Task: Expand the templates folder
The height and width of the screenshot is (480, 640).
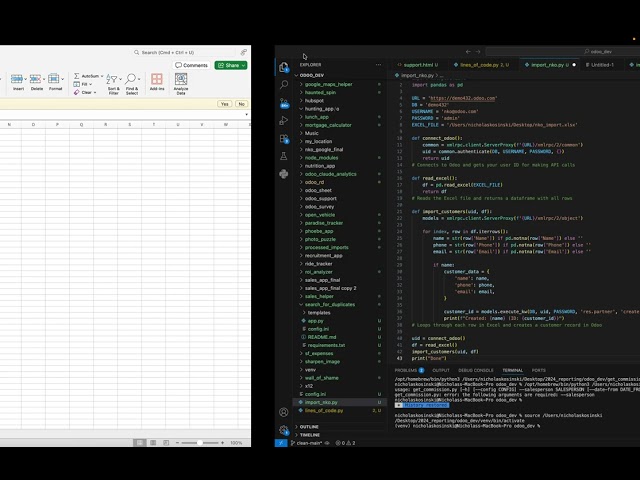Action: click(x=304, y=313)
